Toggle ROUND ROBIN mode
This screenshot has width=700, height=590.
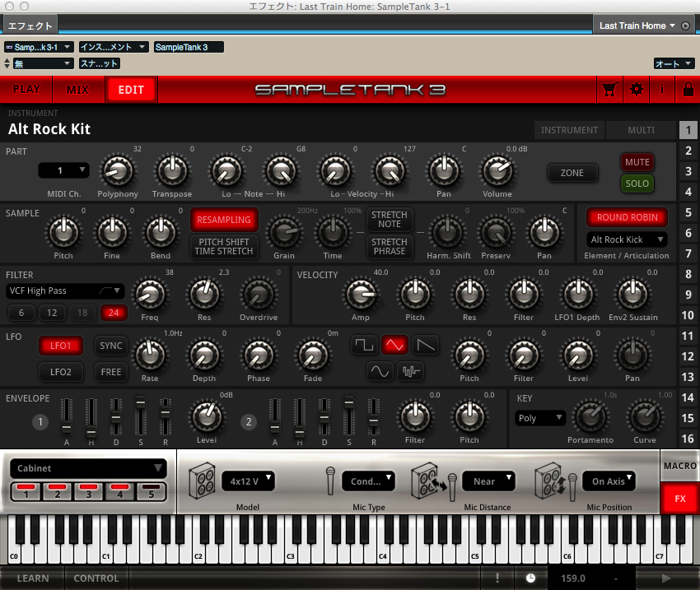point(628,217)
